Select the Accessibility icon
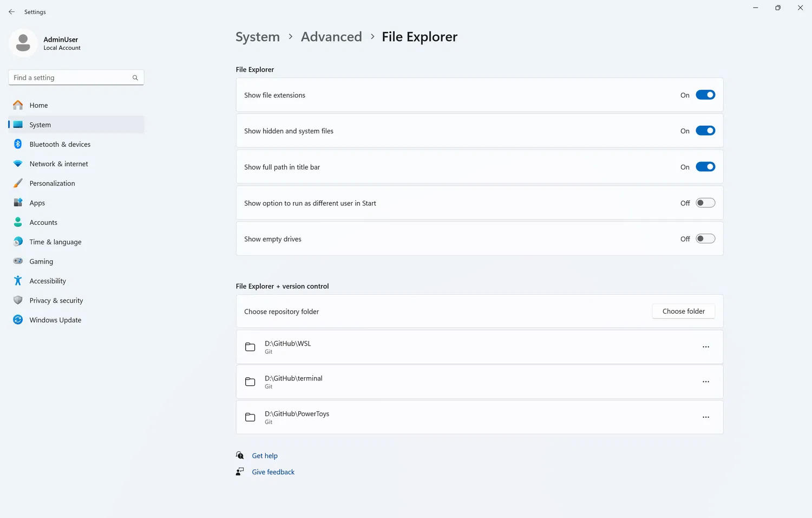Screen dimensions: 812x518 click(18, 281)
